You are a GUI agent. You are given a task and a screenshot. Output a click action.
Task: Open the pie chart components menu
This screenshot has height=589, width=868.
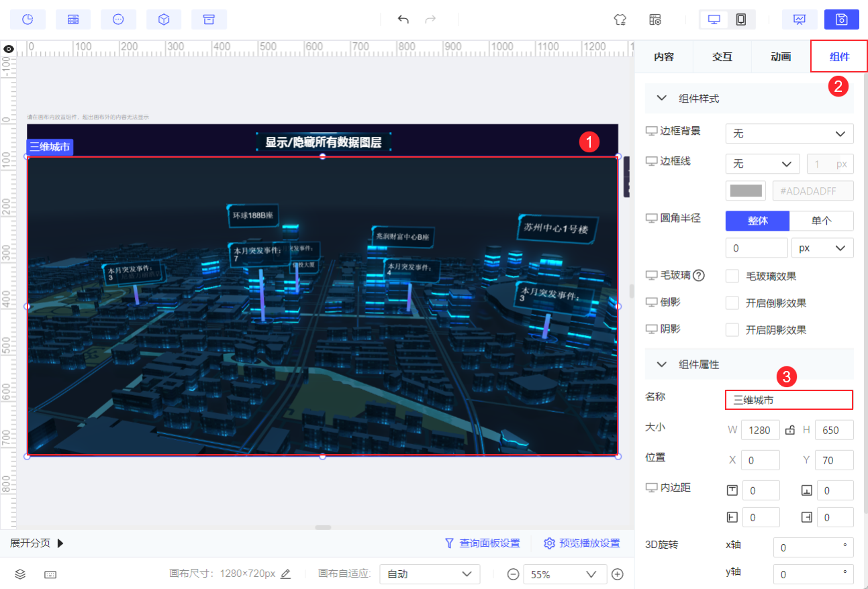point(28,19)
